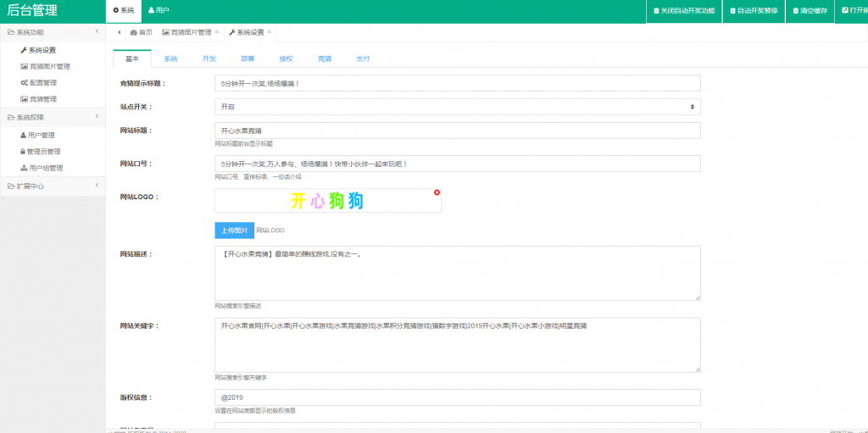Click the 上传图片 button
The height and width of the screenshot is (433, 868).
(234, 230)
